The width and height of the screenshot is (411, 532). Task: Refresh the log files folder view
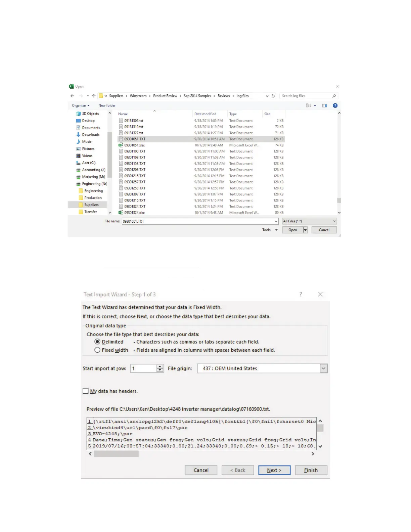point(273,96)
